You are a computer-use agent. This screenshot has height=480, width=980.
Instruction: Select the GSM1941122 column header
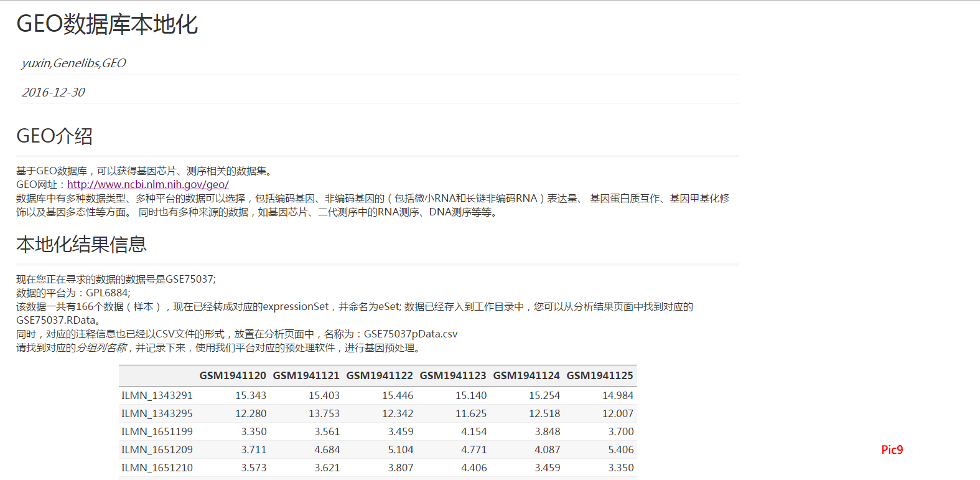[379, 375]
